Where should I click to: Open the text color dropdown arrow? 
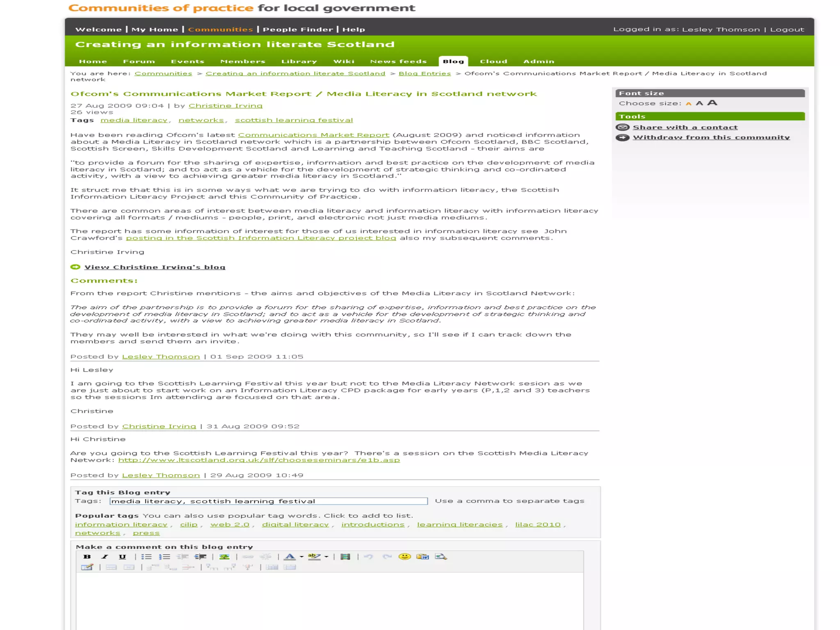pyautogui.click(x=301, y=557)
